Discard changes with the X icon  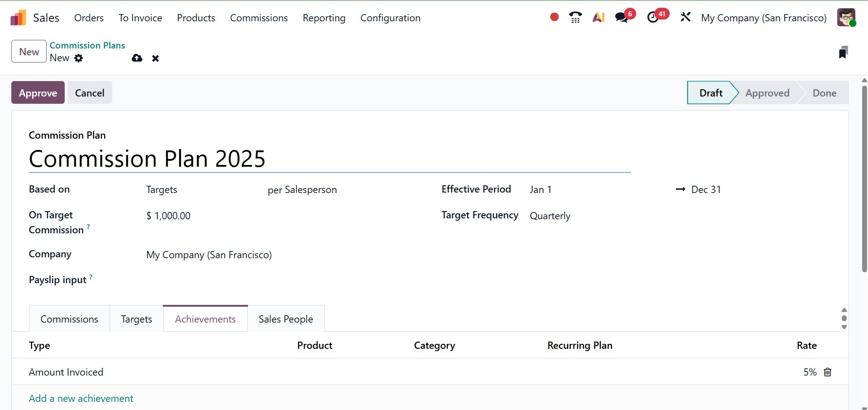tap(155, 58)
